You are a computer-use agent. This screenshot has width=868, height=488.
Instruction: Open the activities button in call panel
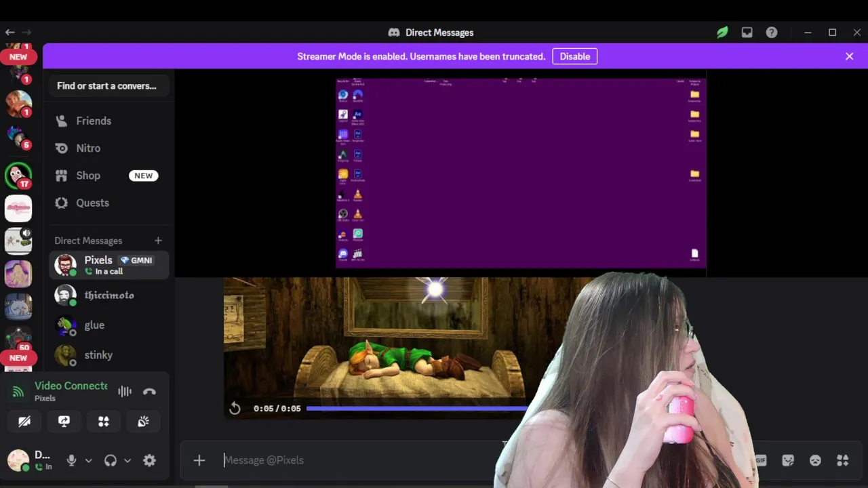[x=104, y=422]
